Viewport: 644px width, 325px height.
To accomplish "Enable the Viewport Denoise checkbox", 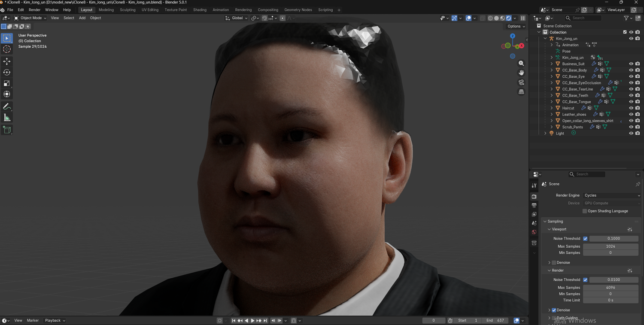I will 554,263.
